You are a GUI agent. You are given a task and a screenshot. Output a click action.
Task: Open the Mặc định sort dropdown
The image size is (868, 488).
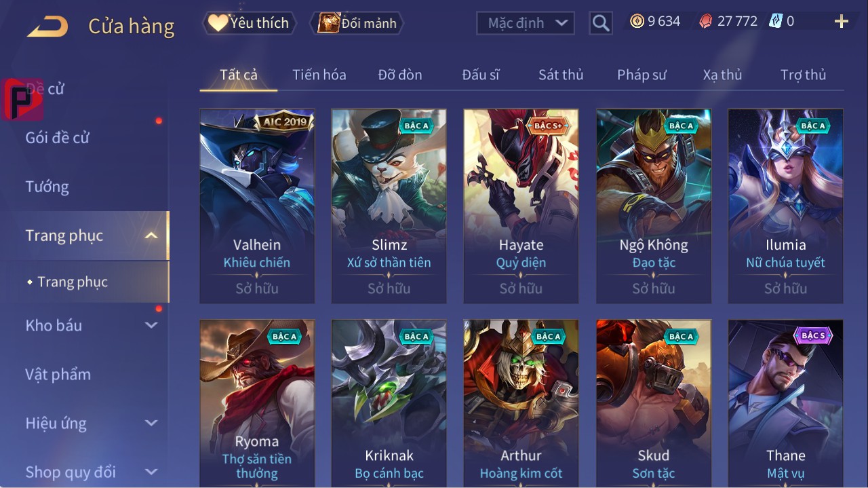(526, 23)
